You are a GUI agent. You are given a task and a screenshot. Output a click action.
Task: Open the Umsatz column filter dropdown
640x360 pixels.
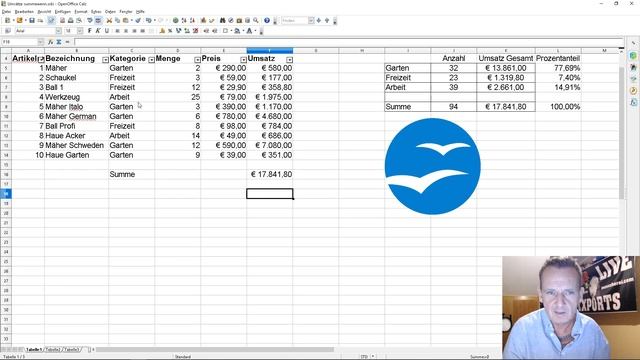(289, 60)
